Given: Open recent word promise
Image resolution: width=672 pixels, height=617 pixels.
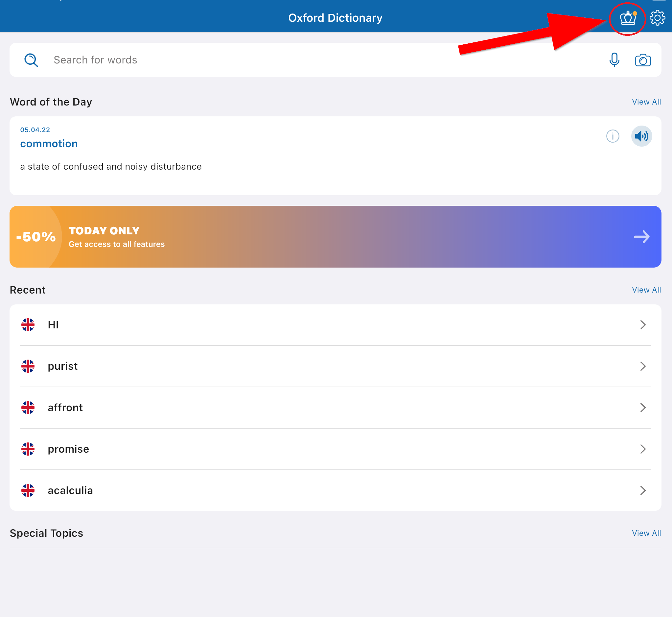Looking at the screenshot, I should coord(335,449).
